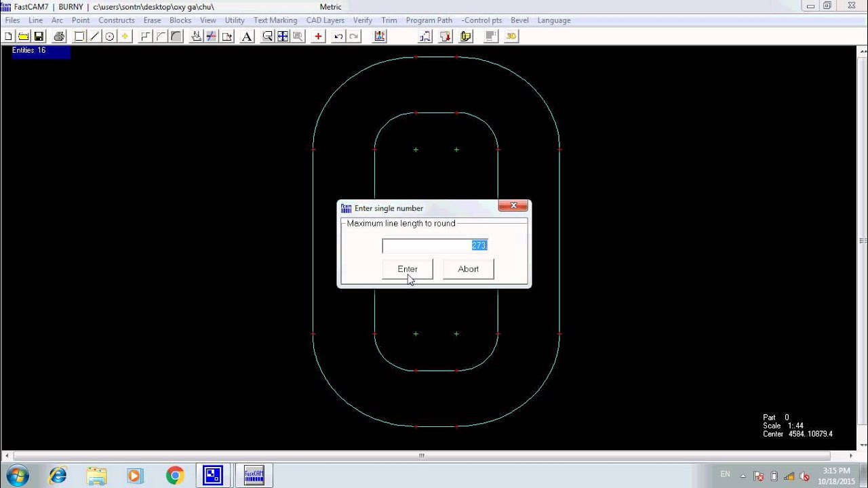Select the Text 'A' tool icon
Screen dimensions: 868x488
point(247,37)
